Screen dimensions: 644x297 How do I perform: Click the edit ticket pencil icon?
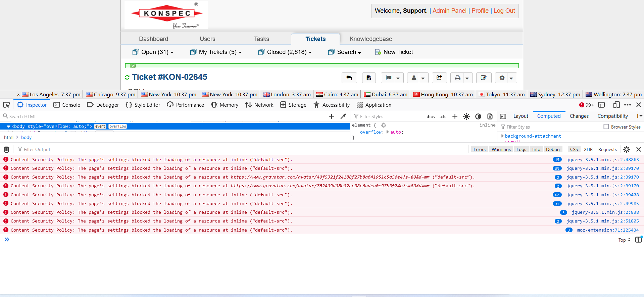[x=483, y=78]
